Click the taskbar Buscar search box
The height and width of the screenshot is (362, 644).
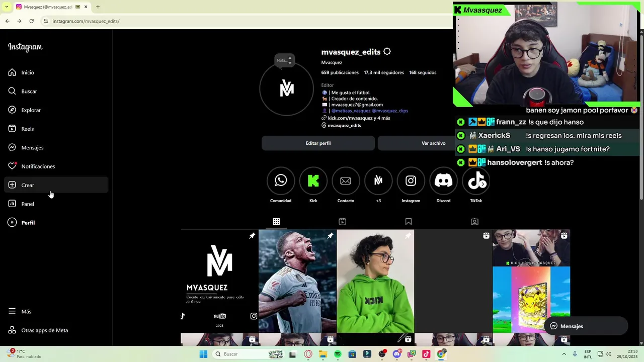(248, 354)
